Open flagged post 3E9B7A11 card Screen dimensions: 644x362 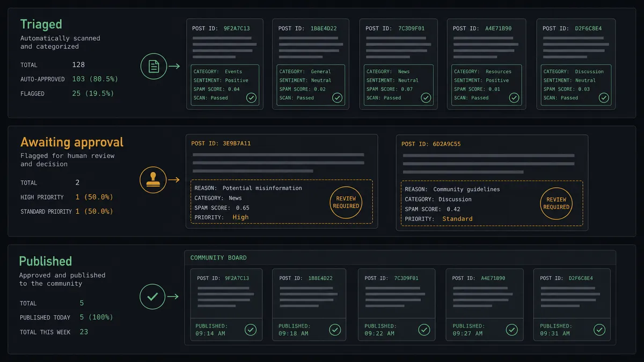(282, 181)
